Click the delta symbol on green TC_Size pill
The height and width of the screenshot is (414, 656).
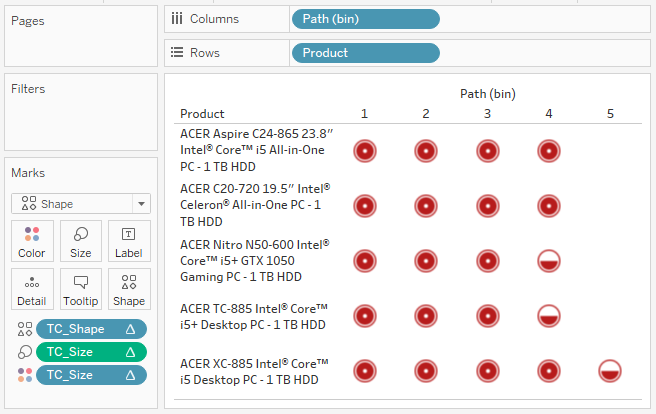[x=131, y=352]
